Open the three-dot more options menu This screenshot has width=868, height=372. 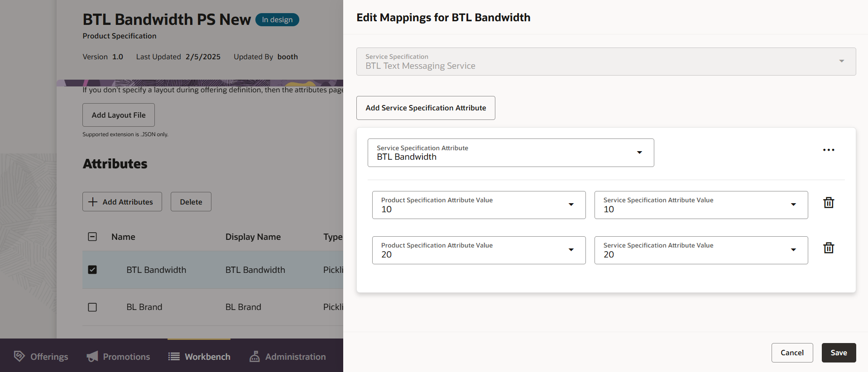(x=829, y=150)
